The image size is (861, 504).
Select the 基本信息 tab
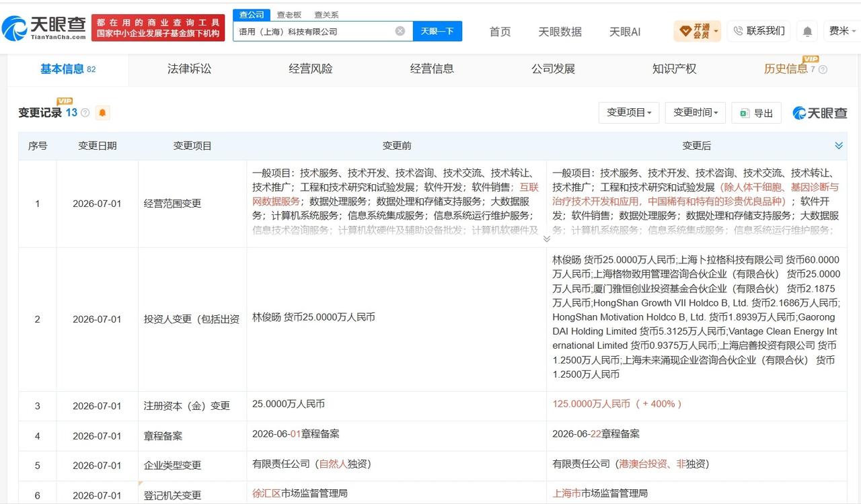67,69
